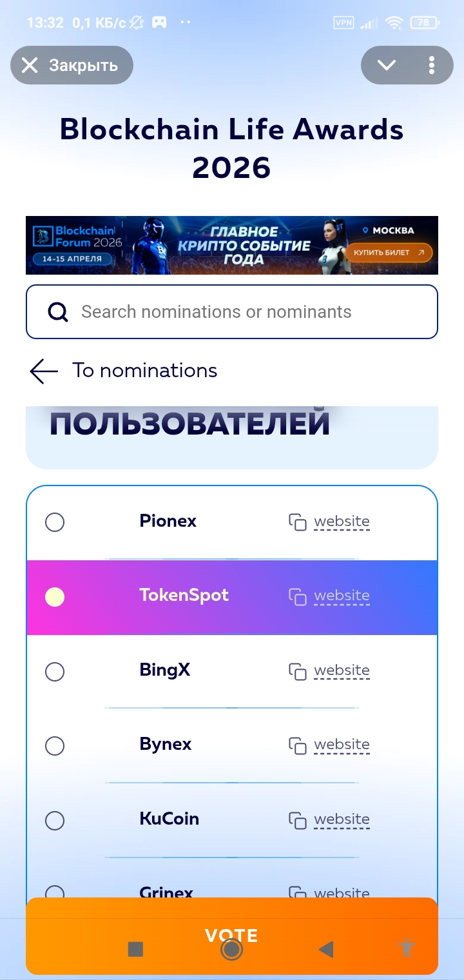Expand the chevron dropdown at top
Viewport: 464px width, 980px height.
[x=386, y=65]
